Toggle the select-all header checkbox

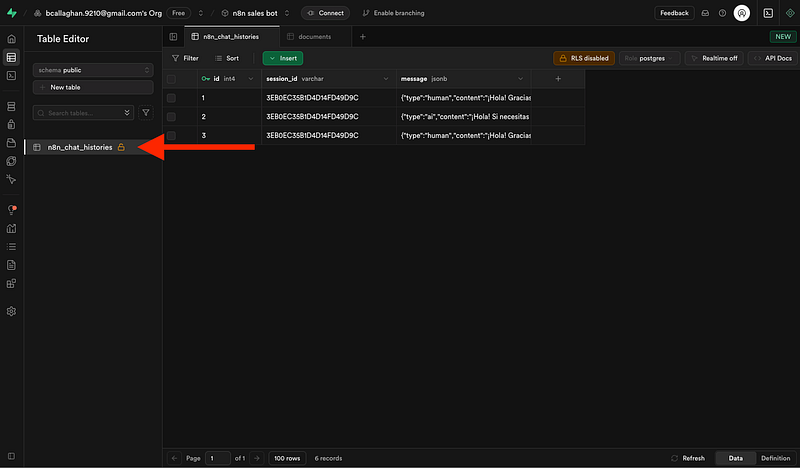point(172,78)
